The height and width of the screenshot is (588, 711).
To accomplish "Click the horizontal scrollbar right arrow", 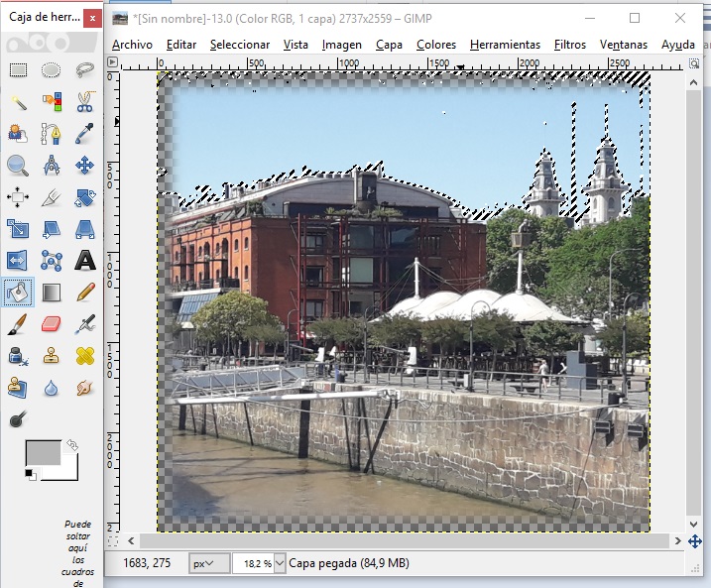I will [678, 540].
